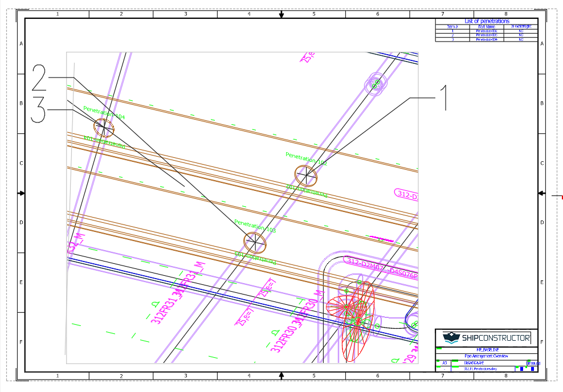Screen dimensions: 563x392
Task: Select balloon callout number 1
Action: point(443,98)
